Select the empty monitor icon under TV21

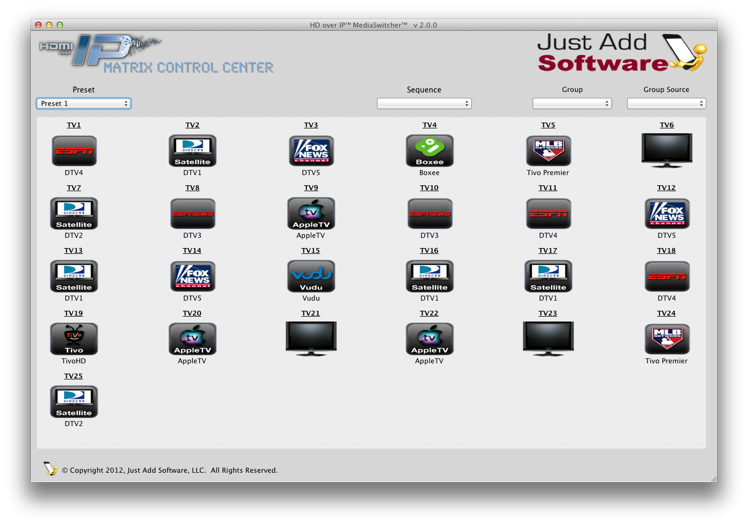point(311,339)
